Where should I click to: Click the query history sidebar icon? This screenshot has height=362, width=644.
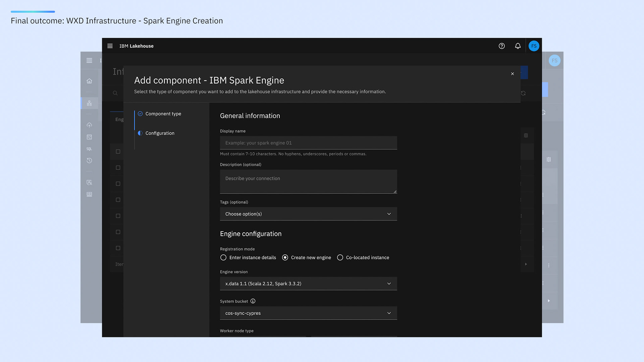89,161
